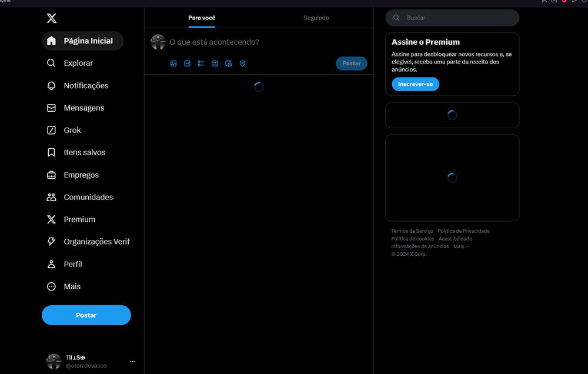The height and width of the screenshot is (374, 588).
Task: Open Mensagens inbox
Action: pyautogui.click(x=76, y=108)
